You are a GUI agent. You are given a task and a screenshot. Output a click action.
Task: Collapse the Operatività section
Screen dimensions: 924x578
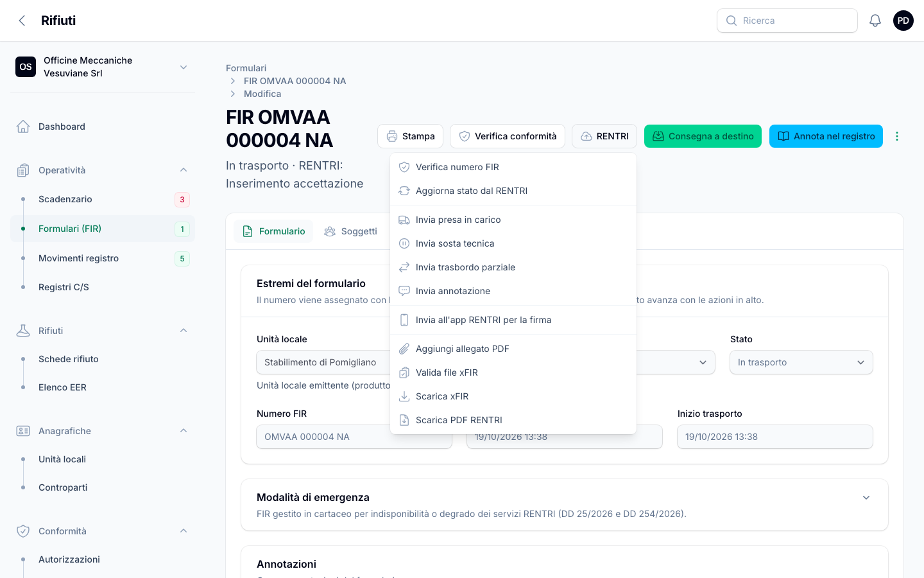(x=184, y=170)
